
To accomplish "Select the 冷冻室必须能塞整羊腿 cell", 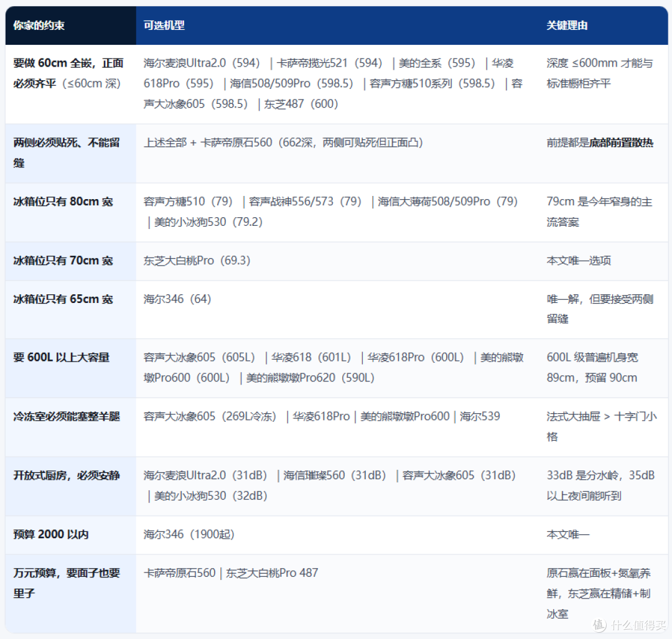I will (x=71, y=427).
